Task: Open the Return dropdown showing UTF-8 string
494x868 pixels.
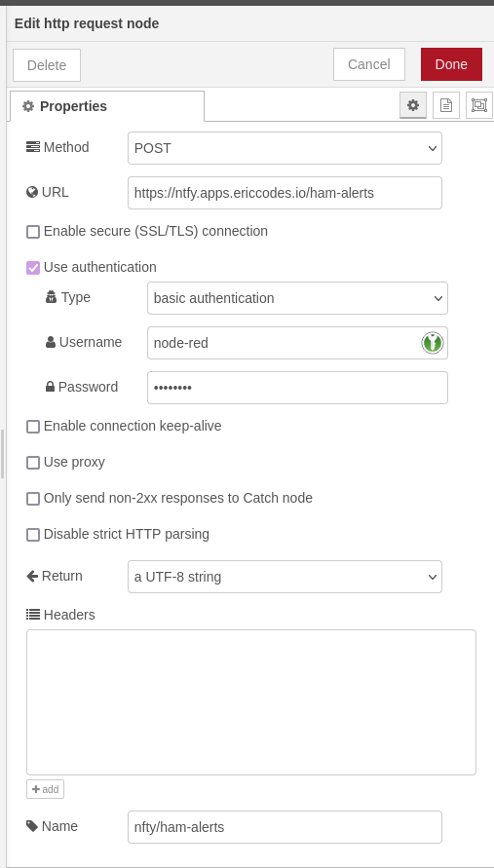Action: 285,577
